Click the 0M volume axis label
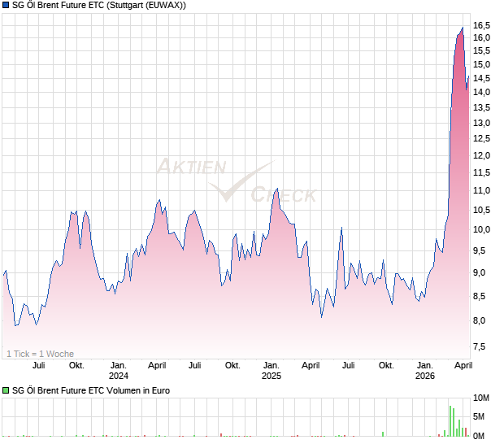The height and width of the screenshot is (444, 504). [x=479, y=437]
